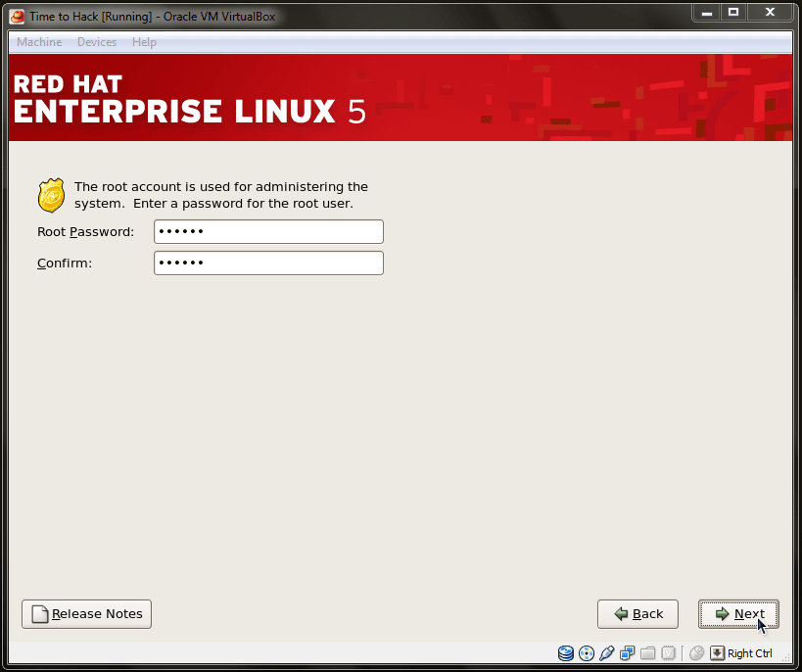Minimize the VirtualBox window
This screenshot has width=802, height=672.
point(707,13)
